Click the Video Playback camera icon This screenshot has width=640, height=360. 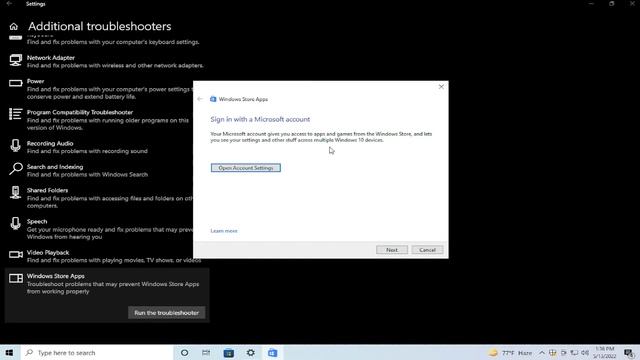click(16, 255)
